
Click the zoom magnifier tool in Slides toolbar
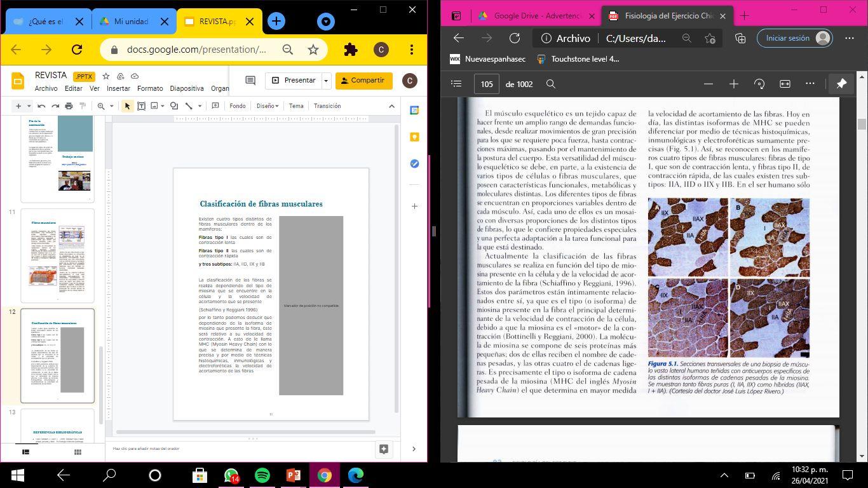click(101, 106)
